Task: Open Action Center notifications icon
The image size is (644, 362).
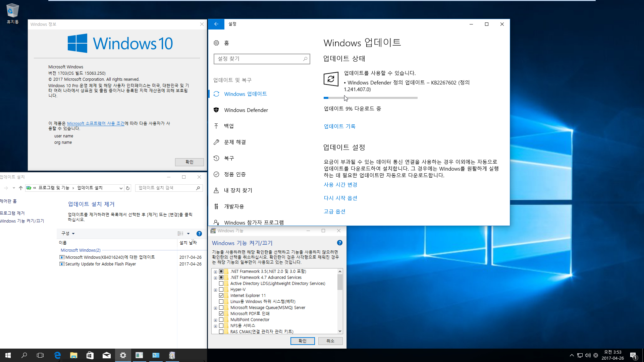Action: point(633,355)
